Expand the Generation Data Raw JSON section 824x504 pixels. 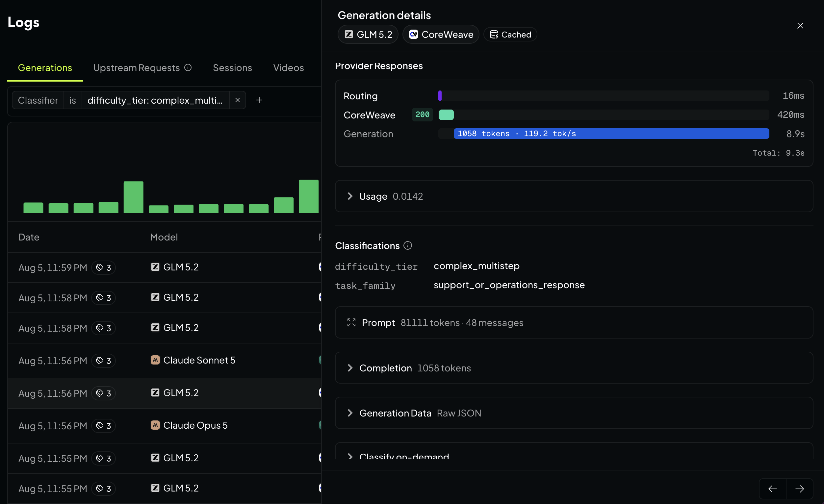point(574,413)
